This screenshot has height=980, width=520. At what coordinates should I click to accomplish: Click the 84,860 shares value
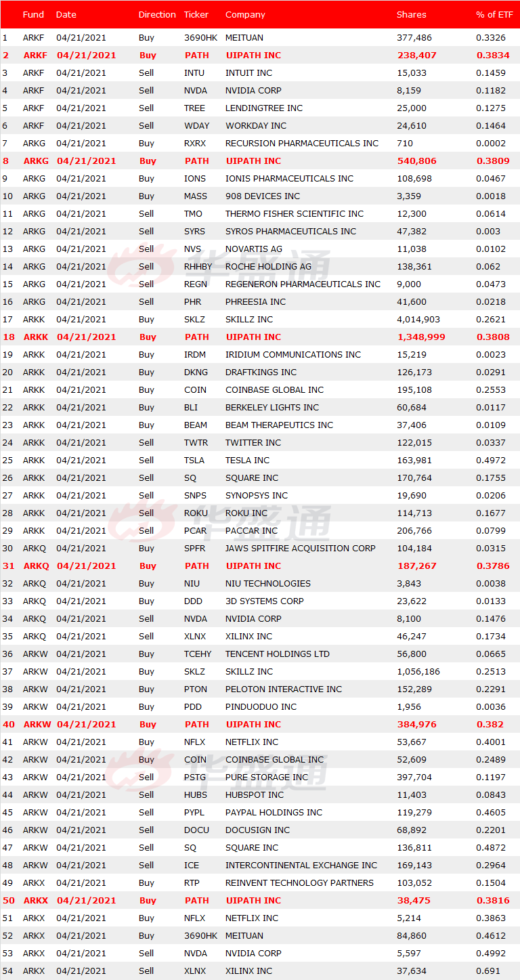tap(412, 935)
